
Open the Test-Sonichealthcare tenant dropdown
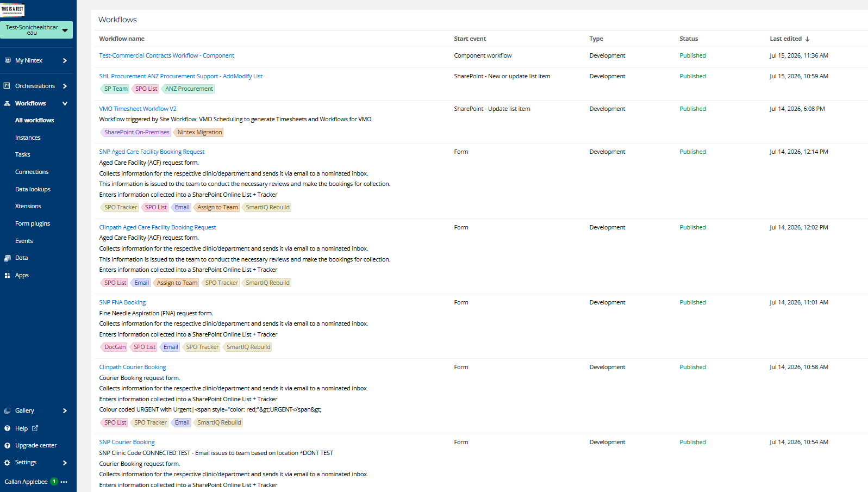tap(36, 30)
